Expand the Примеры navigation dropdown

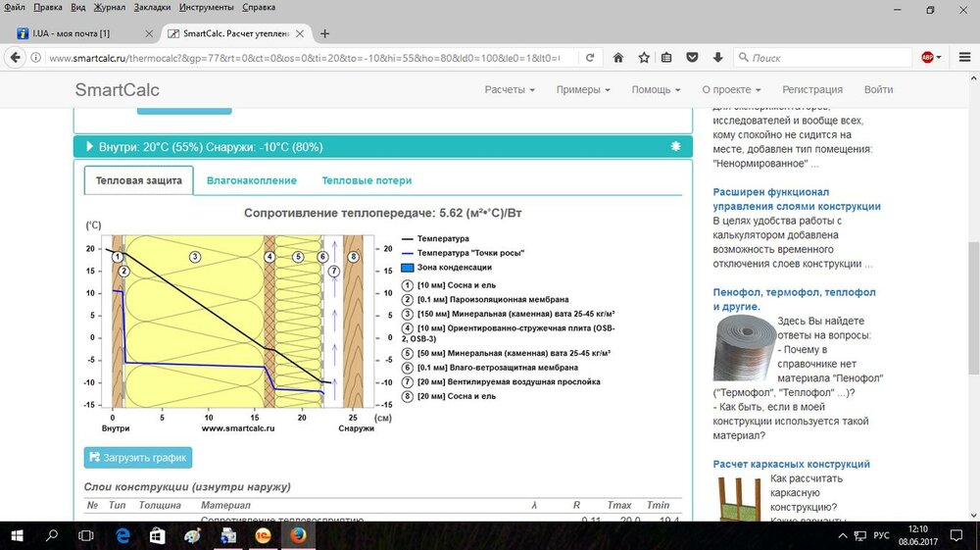(583, 89)
